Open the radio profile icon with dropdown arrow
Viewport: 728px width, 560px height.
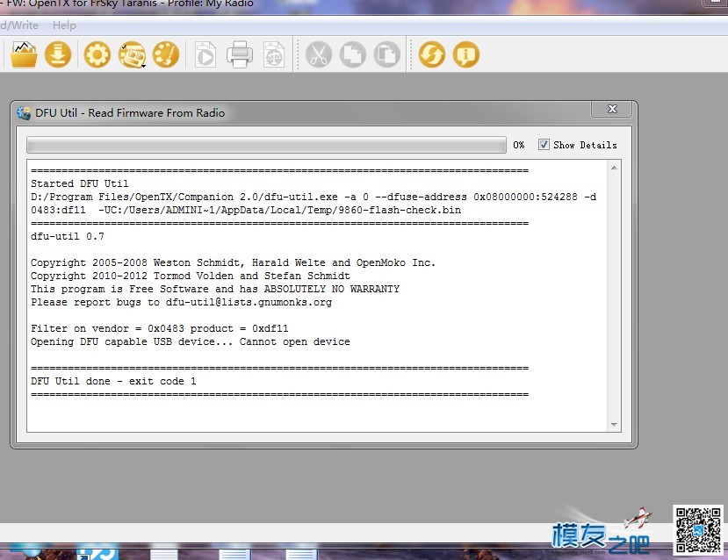tap(132, 54)
